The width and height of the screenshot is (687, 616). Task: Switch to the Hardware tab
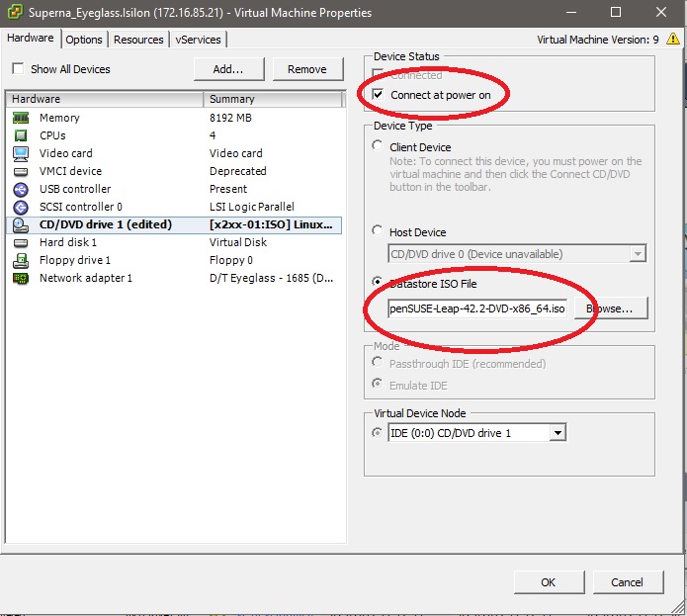pyautogui.click(x=31, y=39)
